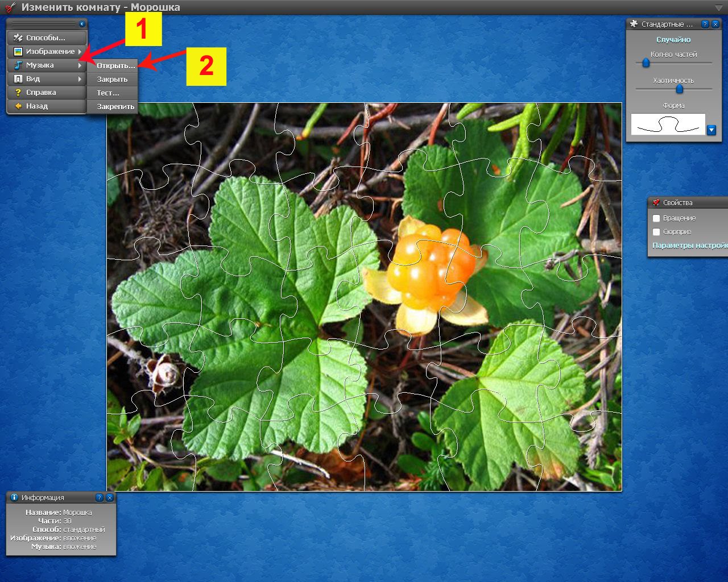Viewport: 728px width, 582px height.
Task: Click the title bar dropdown triangle at top right
Action: click(719, 7)
